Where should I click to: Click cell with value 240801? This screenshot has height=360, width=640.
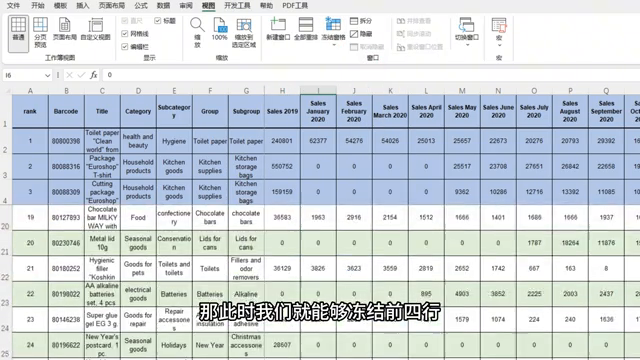pyautogui.click(x=282, y=141)
